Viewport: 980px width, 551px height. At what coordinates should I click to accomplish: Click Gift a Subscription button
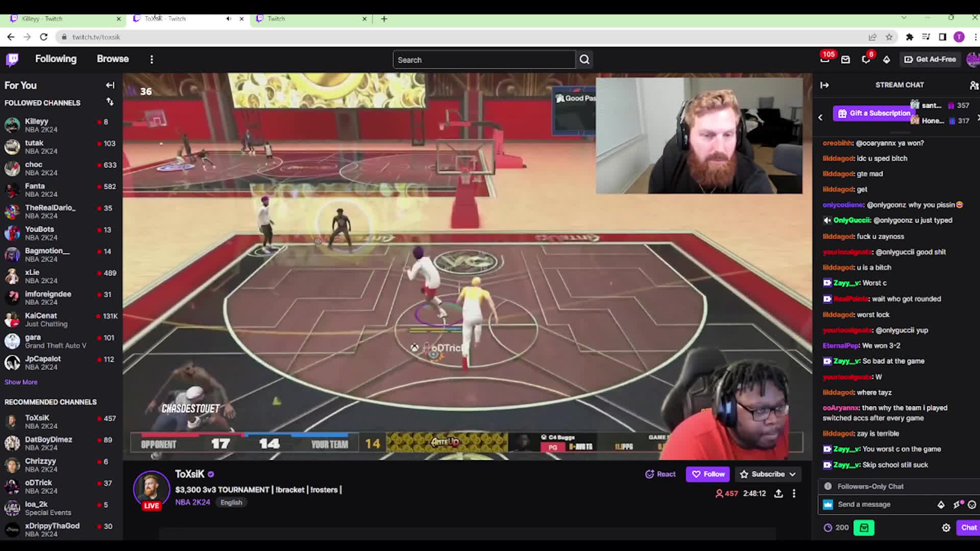874,113
